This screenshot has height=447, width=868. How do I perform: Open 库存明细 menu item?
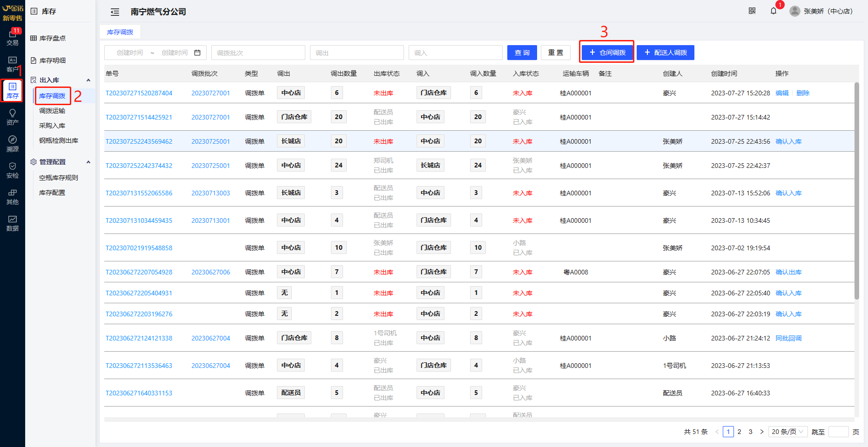[53, 60]
